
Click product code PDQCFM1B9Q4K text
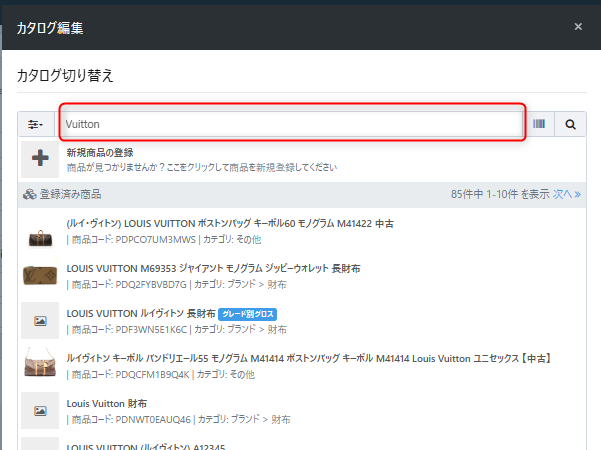(x=152, y=374)
